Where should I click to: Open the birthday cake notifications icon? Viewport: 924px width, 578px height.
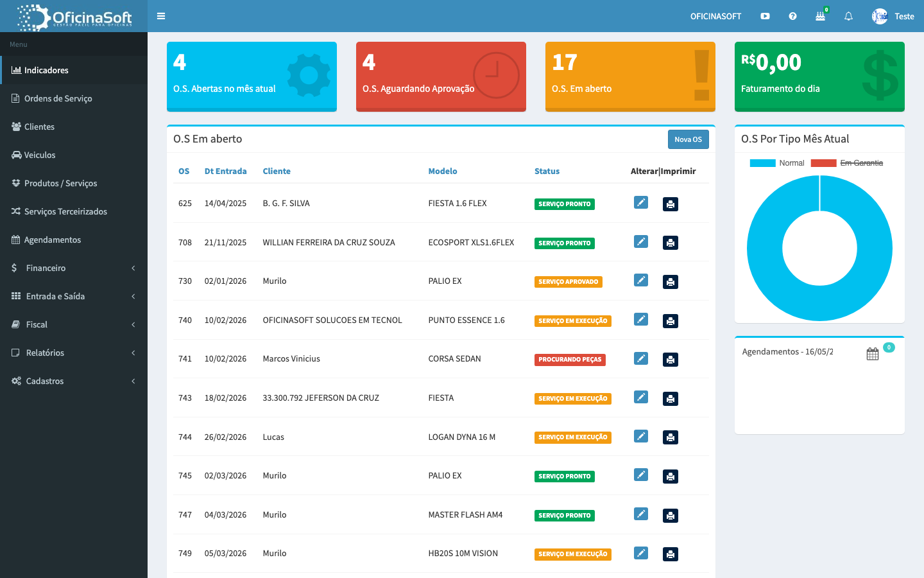tap(820, 16)
